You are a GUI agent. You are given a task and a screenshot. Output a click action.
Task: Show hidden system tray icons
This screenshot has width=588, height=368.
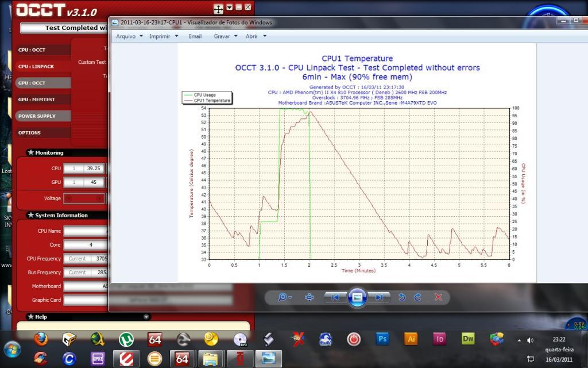(519, 340)
